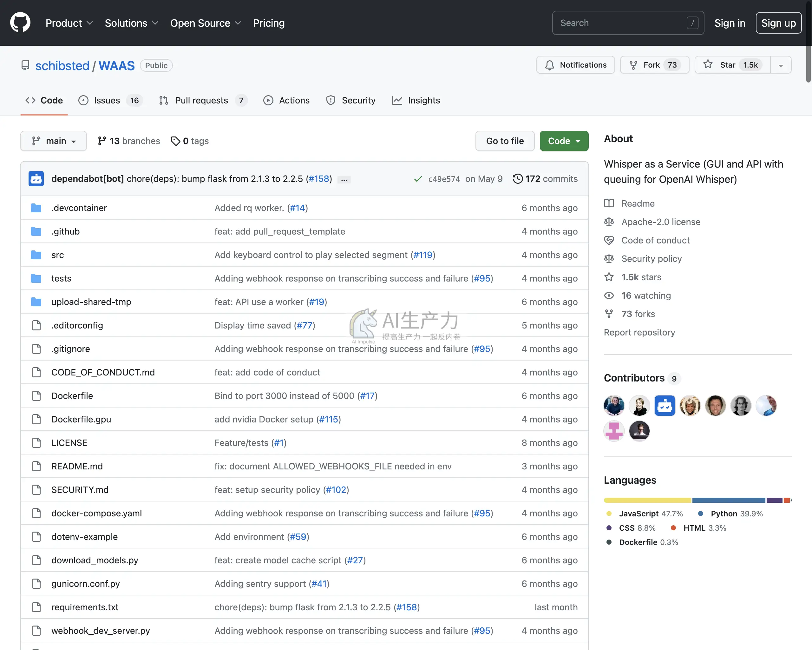Click the branch icon beside 13 branches

click(102, 141)
